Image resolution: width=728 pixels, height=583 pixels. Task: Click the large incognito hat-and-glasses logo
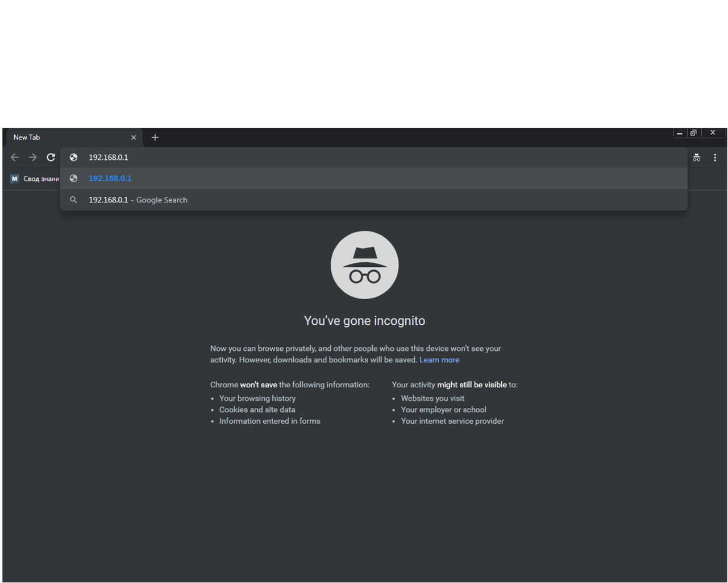click(x=364, y=265)
